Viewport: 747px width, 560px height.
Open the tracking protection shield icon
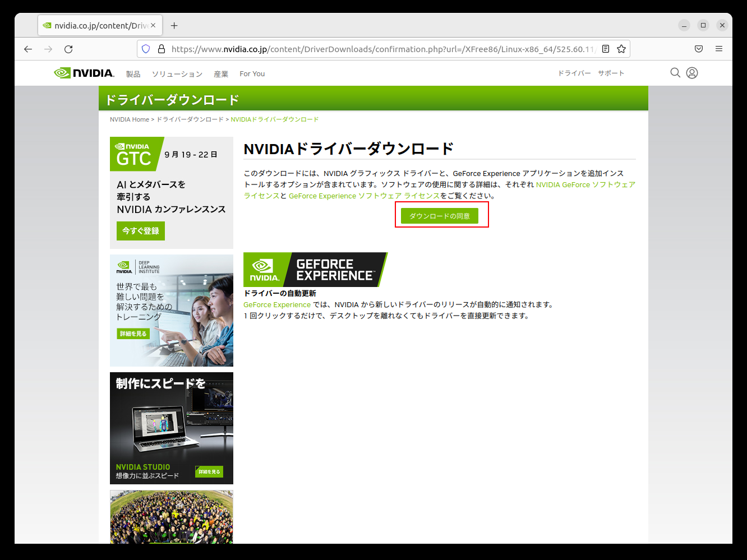pos(146,49)
